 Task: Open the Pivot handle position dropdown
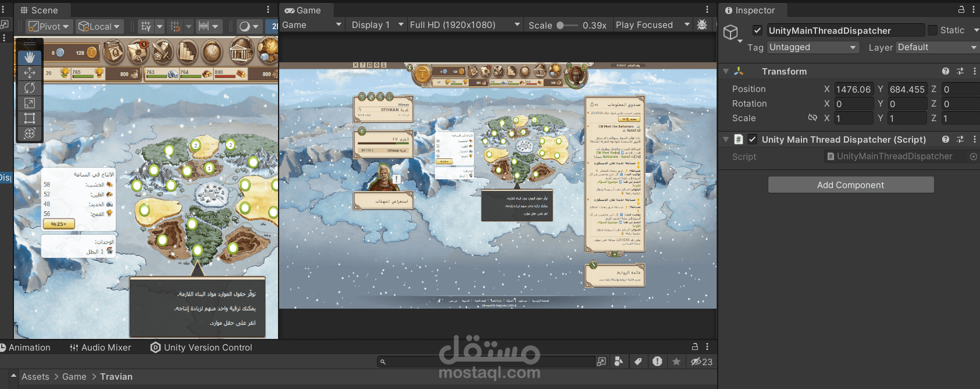pyautogui.click(x=49, y=26)
